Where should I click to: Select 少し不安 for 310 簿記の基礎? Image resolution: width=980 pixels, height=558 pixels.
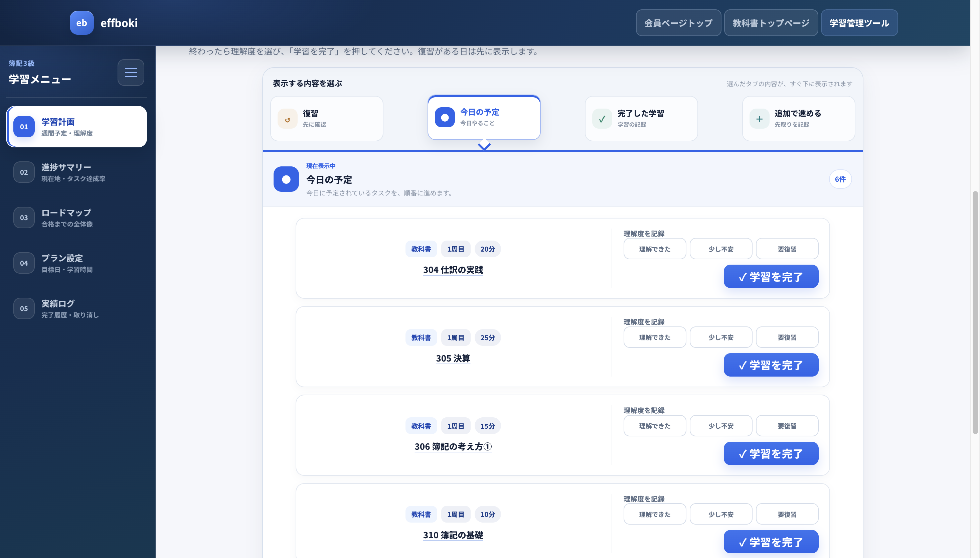coord(720,514)
